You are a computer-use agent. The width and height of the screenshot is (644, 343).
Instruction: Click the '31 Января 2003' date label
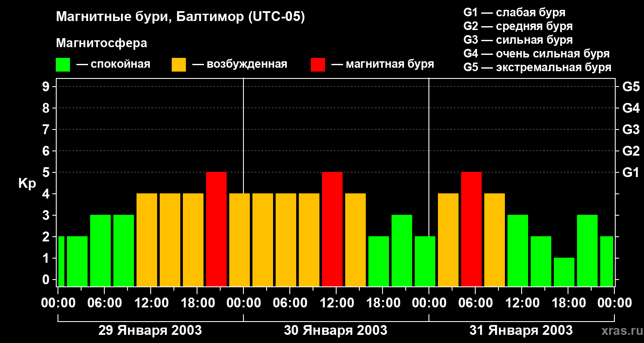[x=521, y=330]
